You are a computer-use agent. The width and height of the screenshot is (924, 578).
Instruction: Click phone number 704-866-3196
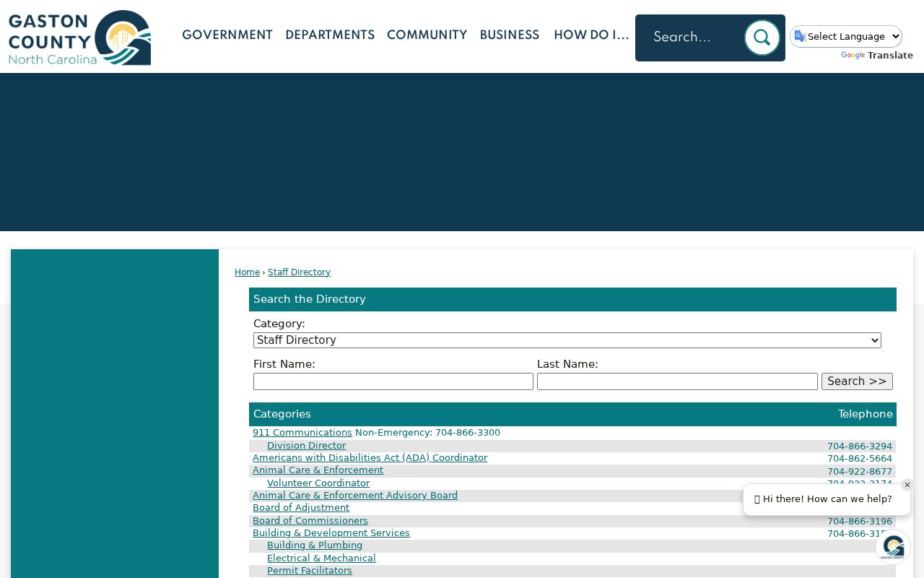pyautogui.click(x=860, y=522)
